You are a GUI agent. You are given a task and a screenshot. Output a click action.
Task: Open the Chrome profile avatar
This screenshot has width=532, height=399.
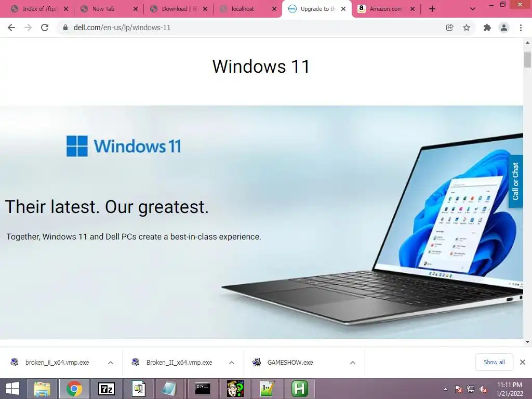504,28
